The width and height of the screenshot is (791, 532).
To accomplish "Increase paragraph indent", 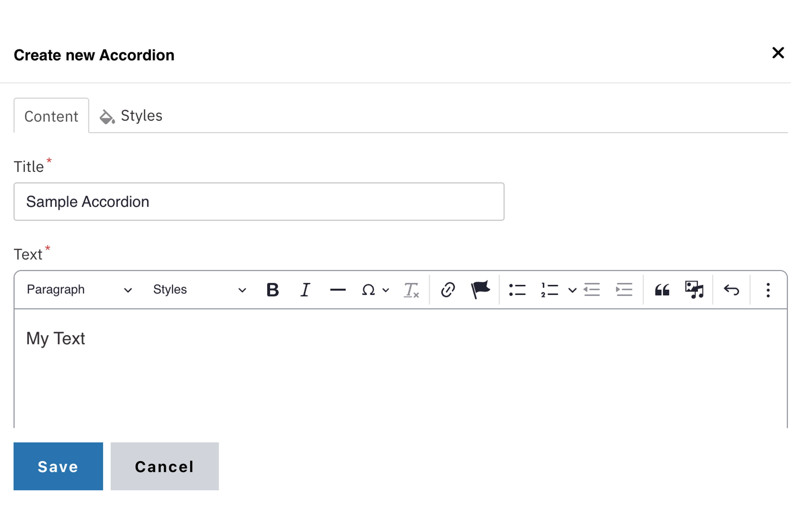I will (624, 290).
